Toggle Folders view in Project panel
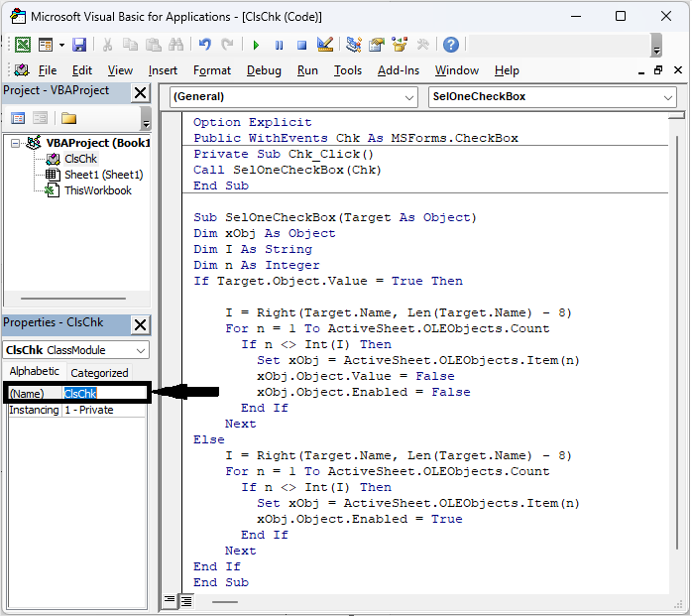 coord(68,118)
